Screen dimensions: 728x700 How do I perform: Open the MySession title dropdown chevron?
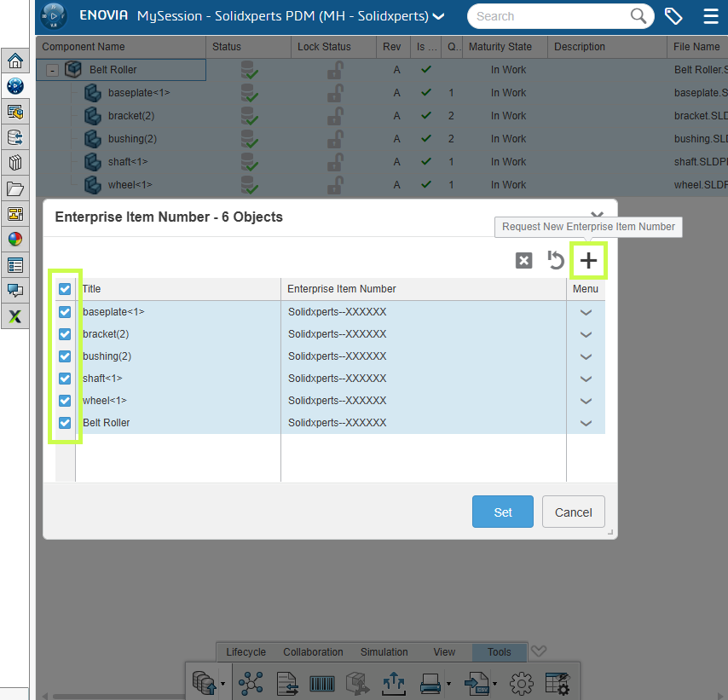(x=439, y=16)
